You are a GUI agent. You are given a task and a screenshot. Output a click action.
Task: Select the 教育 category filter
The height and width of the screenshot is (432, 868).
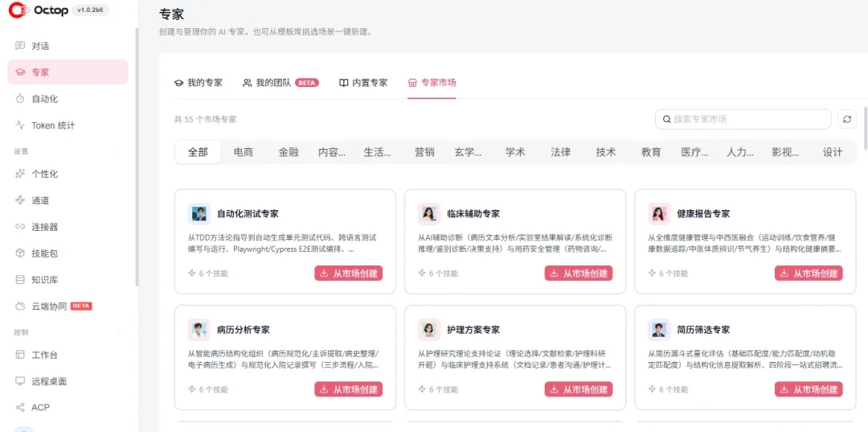(652, 152)
